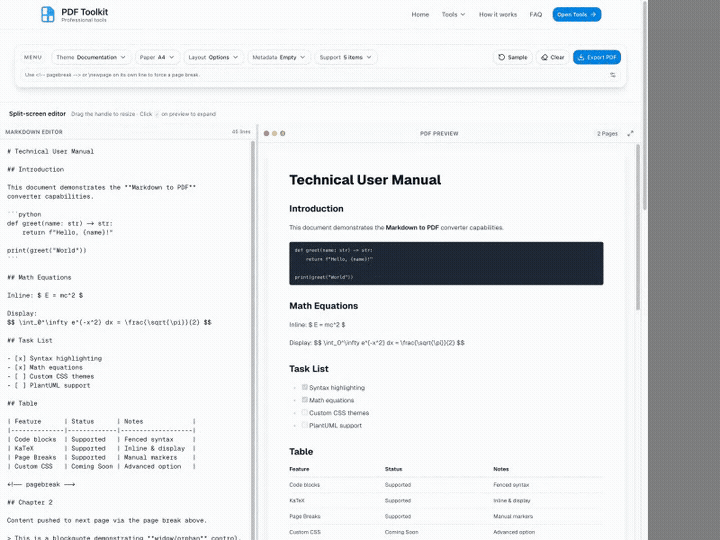720x540 pixels.
Task: Open the Theme Documentation dropdown
Action: click(91, 57)
